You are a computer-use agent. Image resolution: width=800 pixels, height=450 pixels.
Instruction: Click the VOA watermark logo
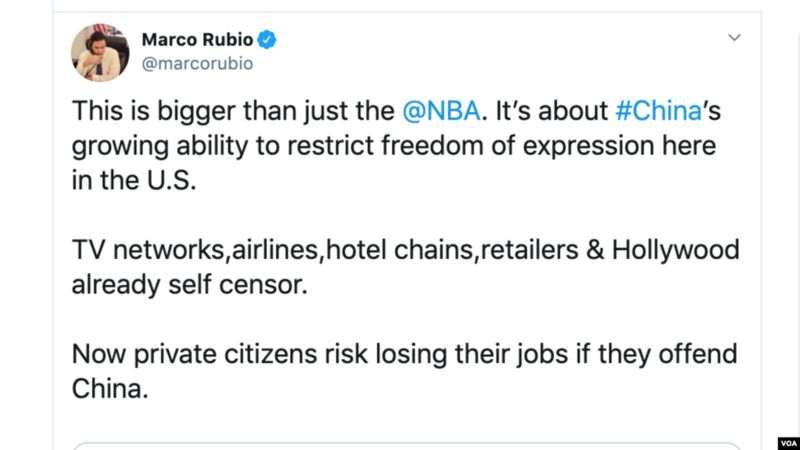pyautogui.click(x=789, y=443)
